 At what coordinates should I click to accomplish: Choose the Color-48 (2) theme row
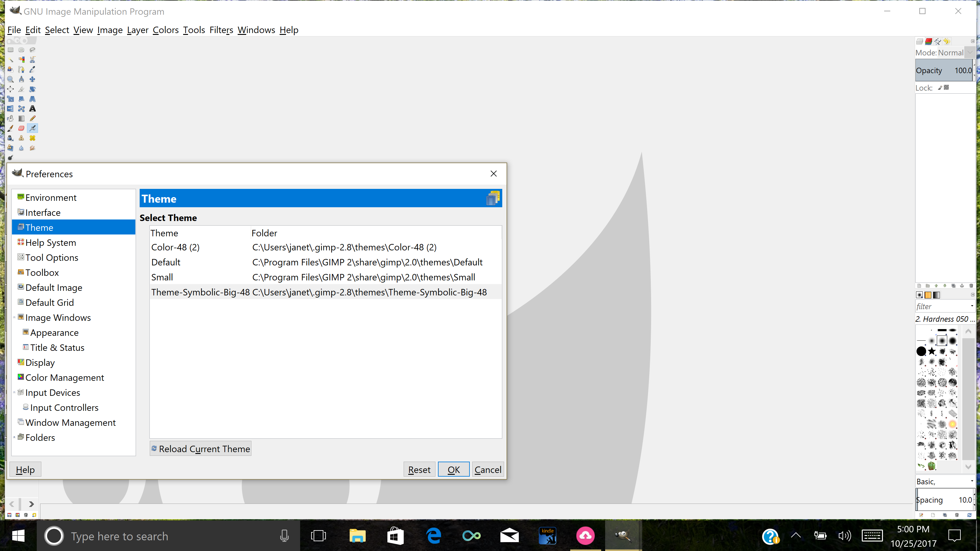click(x=325, y=247)
